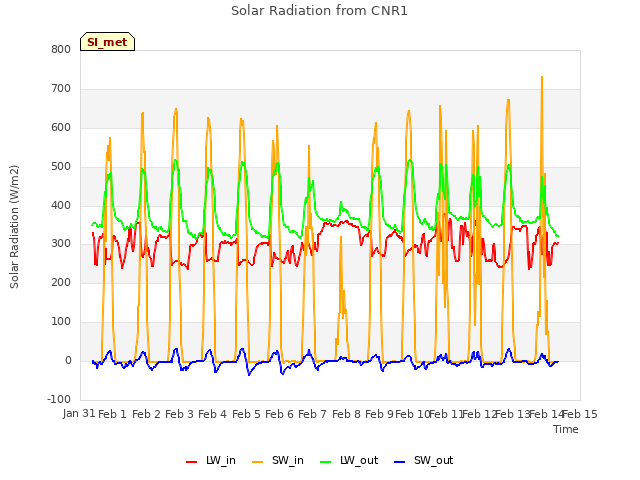Click the 400 y-axis tick label
640x480 pixels.
[61, 205]
